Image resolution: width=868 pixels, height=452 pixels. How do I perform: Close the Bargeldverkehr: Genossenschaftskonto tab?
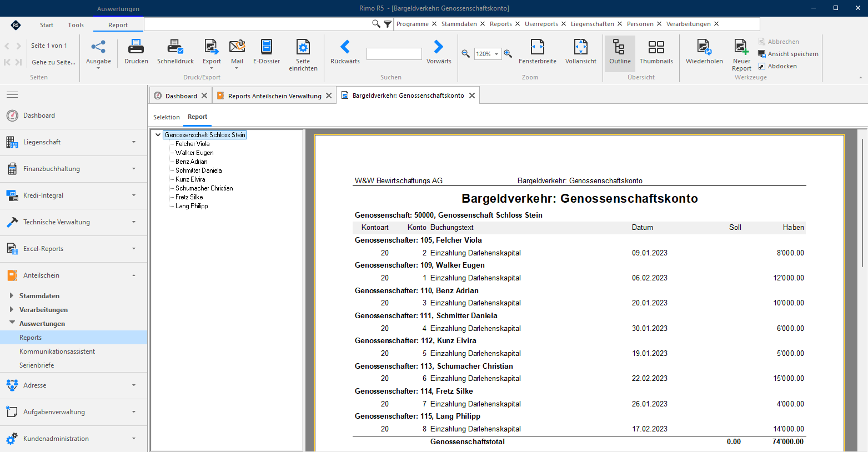(472, 96)
